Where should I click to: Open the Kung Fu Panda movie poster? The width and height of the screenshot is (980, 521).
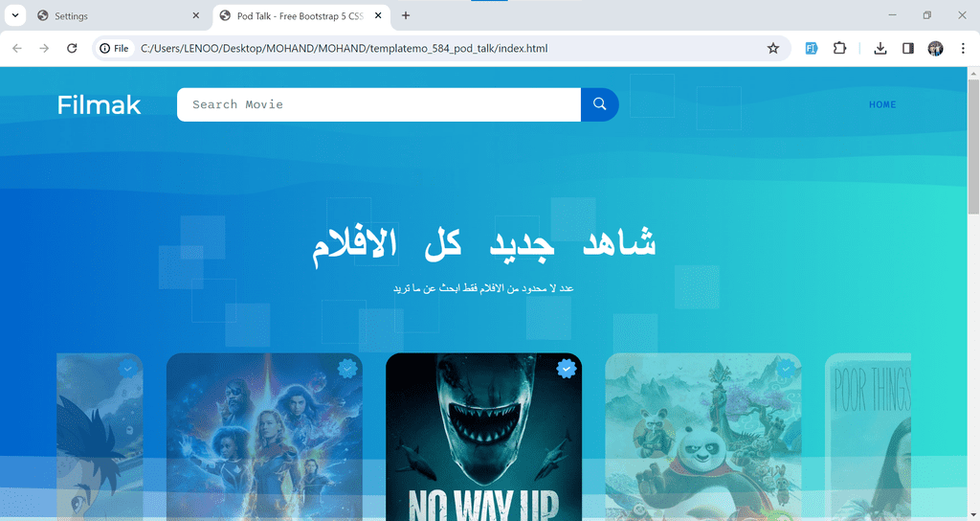(703, 437)
